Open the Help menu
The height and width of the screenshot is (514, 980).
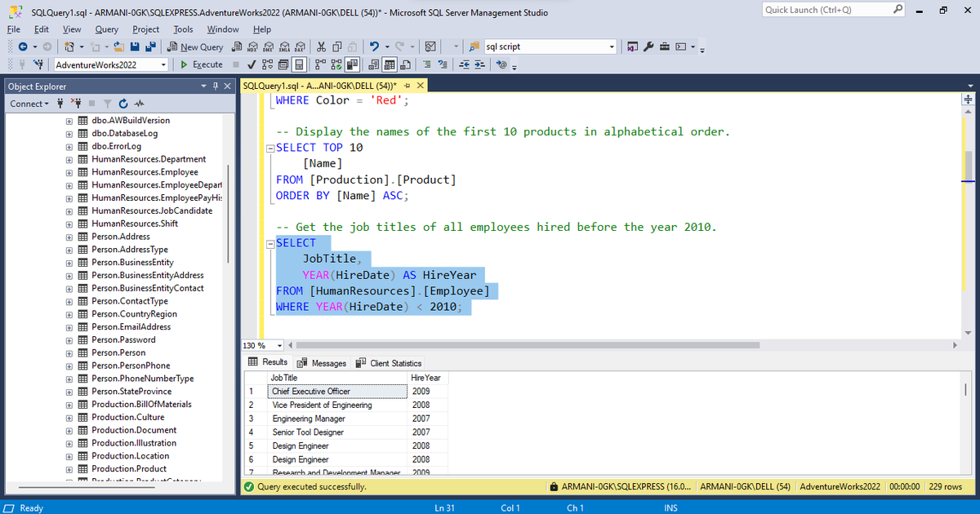(x=262, y=29)
